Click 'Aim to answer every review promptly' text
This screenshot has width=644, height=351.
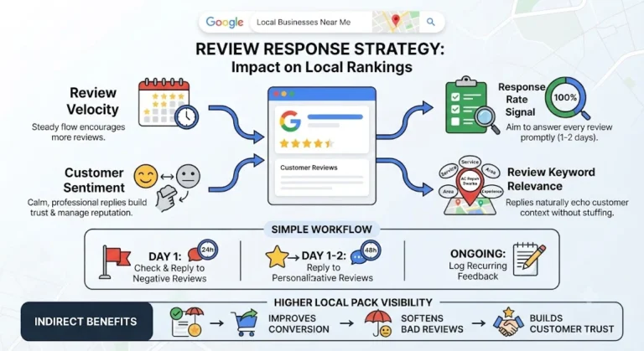(559, 132)
